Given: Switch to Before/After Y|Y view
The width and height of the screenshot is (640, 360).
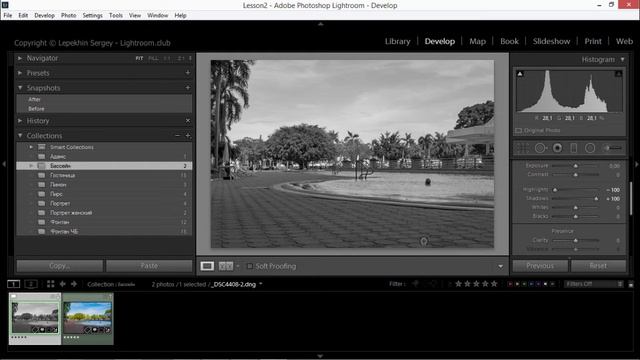Looking at the screenshot, I should tap(226, 266).
